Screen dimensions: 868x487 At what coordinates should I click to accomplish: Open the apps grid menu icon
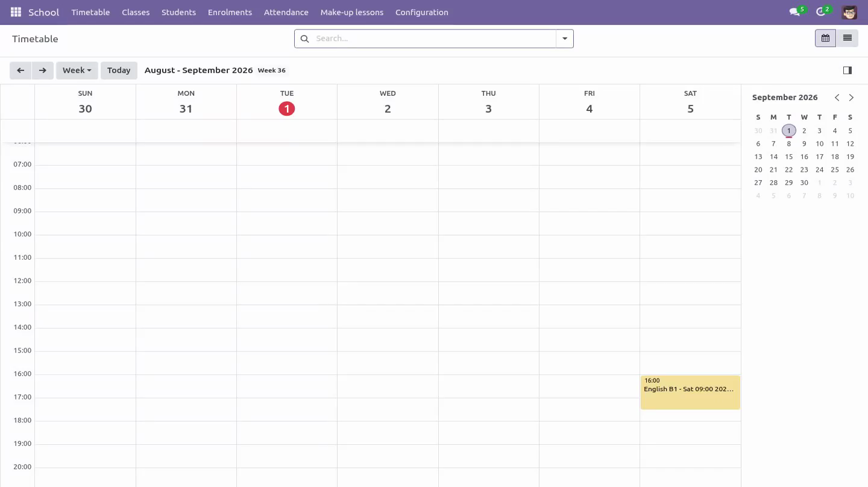(16, 12)
